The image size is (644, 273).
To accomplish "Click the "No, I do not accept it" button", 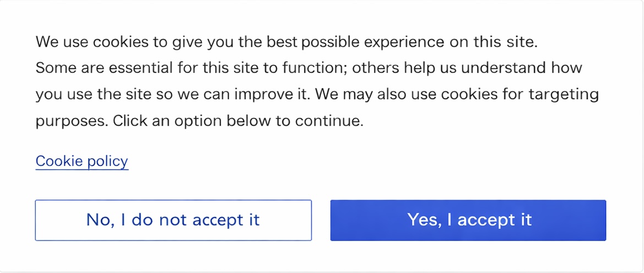I will coord(173,220).
